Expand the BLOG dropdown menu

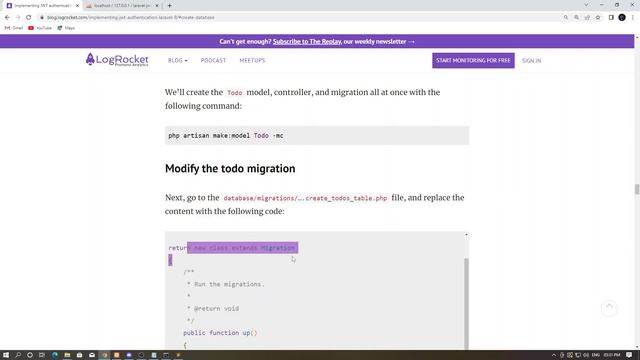[x=178, y=60]
